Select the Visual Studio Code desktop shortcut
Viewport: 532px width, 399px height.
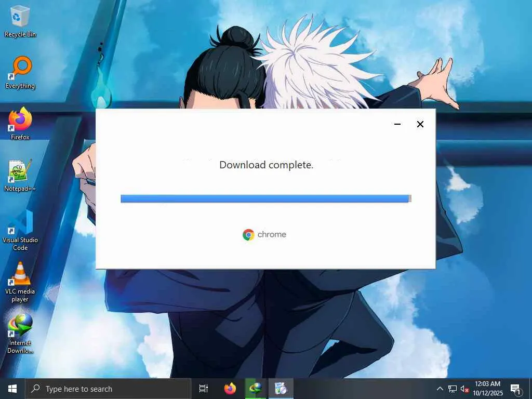click(x=20, y=231)
